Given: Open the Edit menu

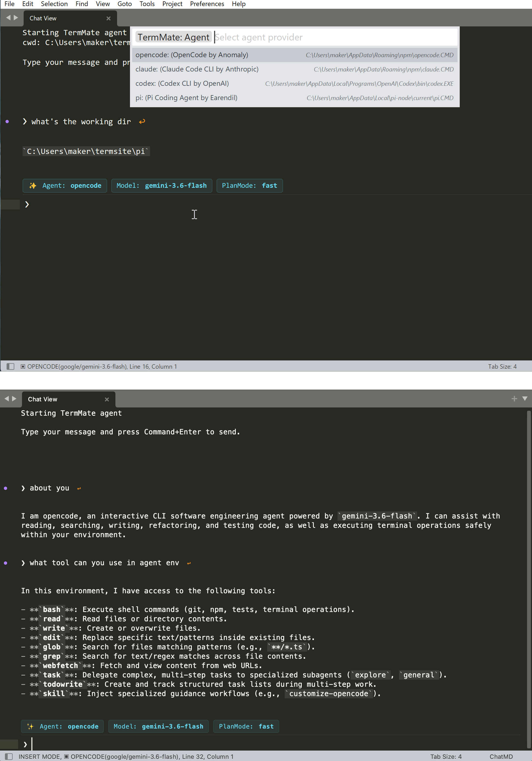Looking at the screenshot, I should click(x=27, y=4).
